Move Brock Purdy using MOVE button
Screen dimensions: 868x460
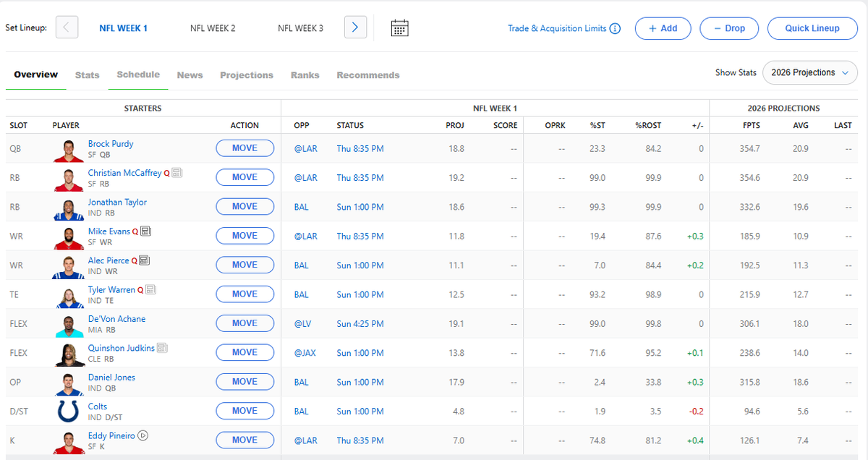coord(245,148)
